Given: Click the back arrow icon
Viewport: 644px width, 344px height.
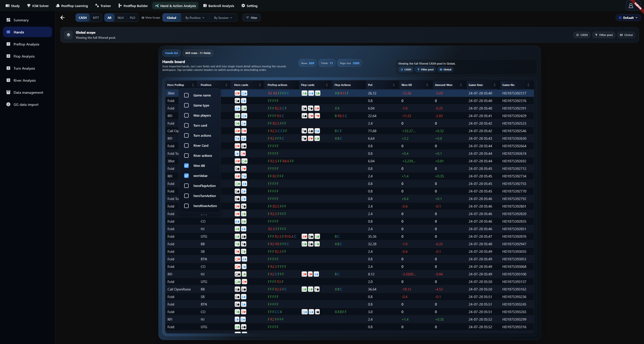Looking at the screenshot, I should (62, 18).
